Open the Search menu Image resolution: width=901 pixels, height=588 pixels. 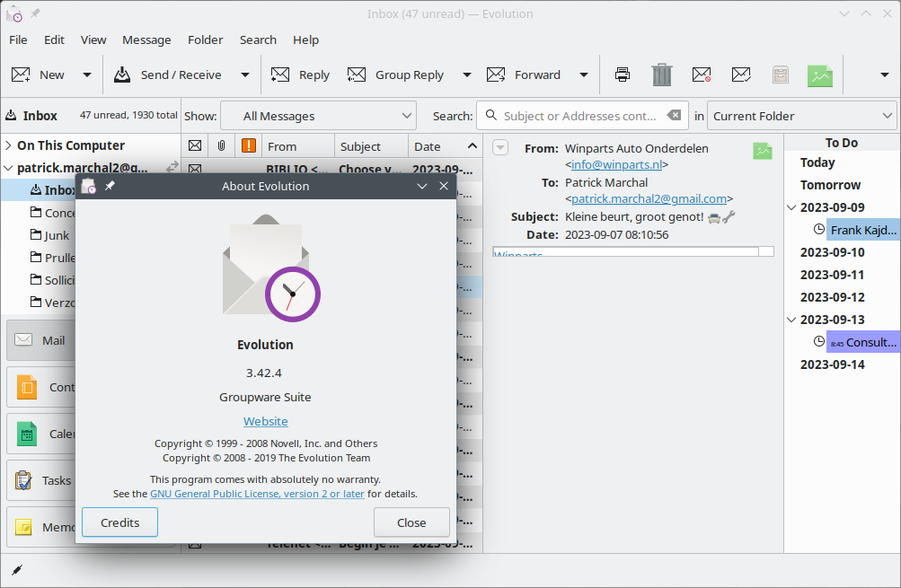click(258, 39)
